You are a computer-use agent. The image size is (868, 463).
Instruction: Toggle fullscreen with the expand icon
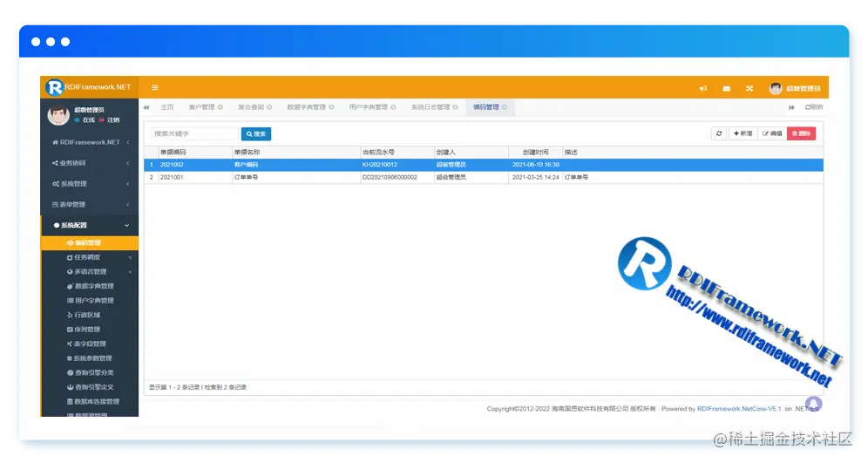(749, 88)
